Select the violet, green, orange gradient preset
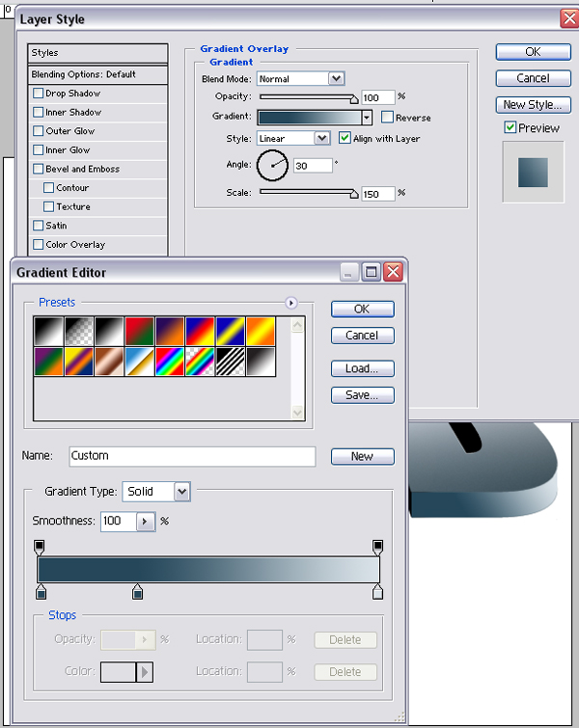The width and height of the screenshot is (579, 728). (48, 362)
